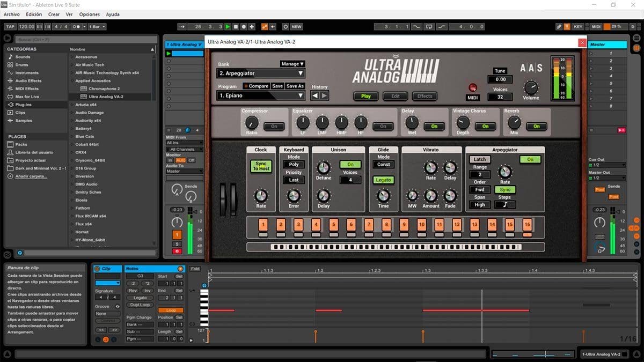Click the Añadir carpeta add-folder icon
Image resolution: width=644 pixels, height=362 pixels.
[10, 176]
